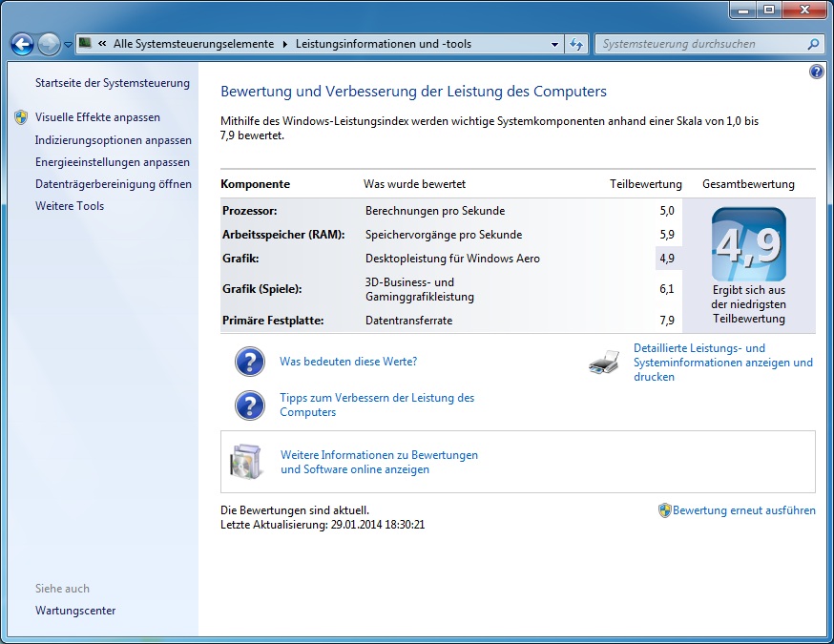Open Tipps zum Verbessern der Leistung link
834x644 pixels.
377,405
